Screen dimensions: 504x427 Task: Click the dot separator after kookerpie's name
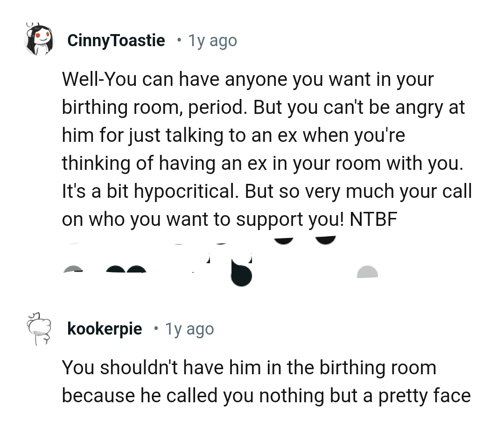pyautogui.click(x=155, y=329)
